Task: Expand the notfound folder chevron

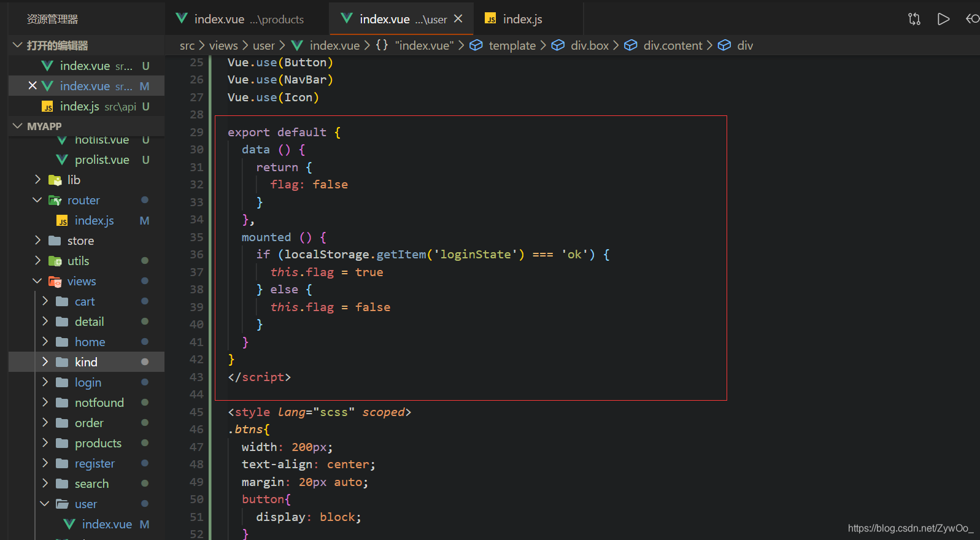Action: tap(45, 403)
